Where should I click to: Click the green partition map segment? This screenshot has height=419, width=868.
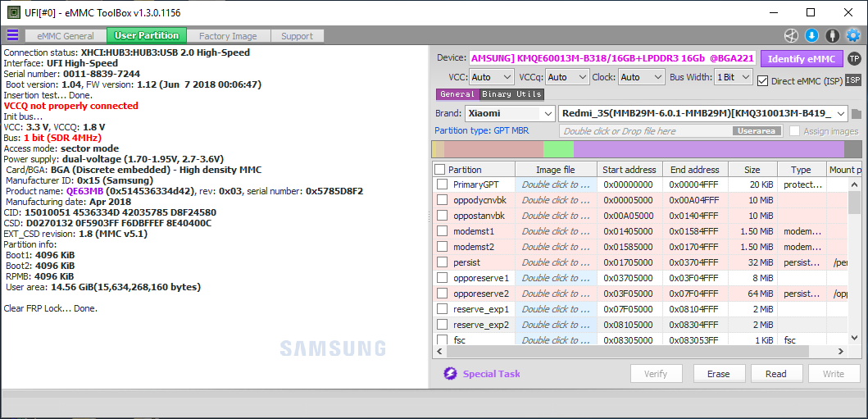(x=558, y=149)
